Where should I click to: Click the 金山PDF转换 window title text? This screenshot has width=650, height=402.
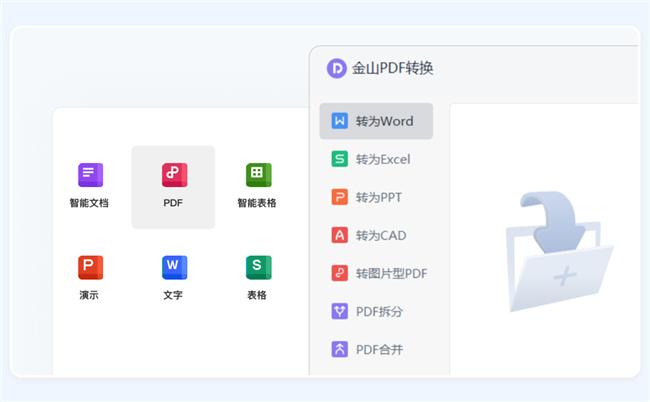[393, 68]
